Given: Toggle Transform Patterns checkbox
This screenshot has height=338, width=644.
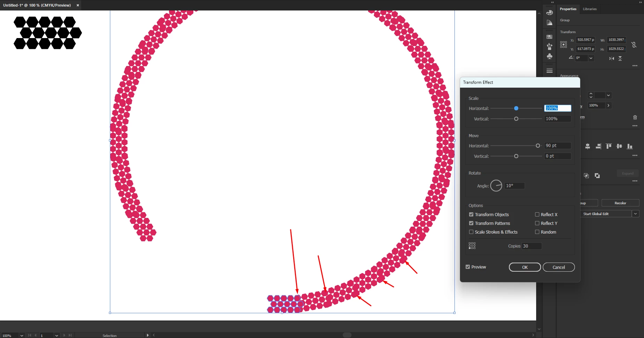Looking at the screenshot, I should click(x=471, y=223).
